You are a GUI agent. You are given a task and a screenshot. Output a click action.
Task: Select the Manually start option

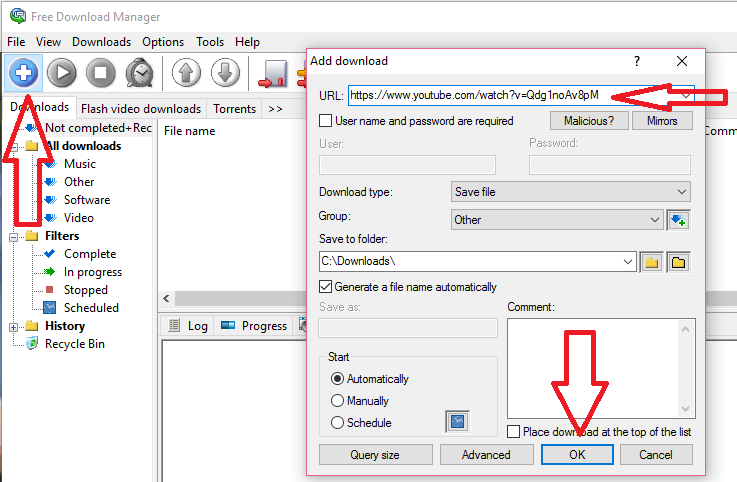[x=337, y=400]
